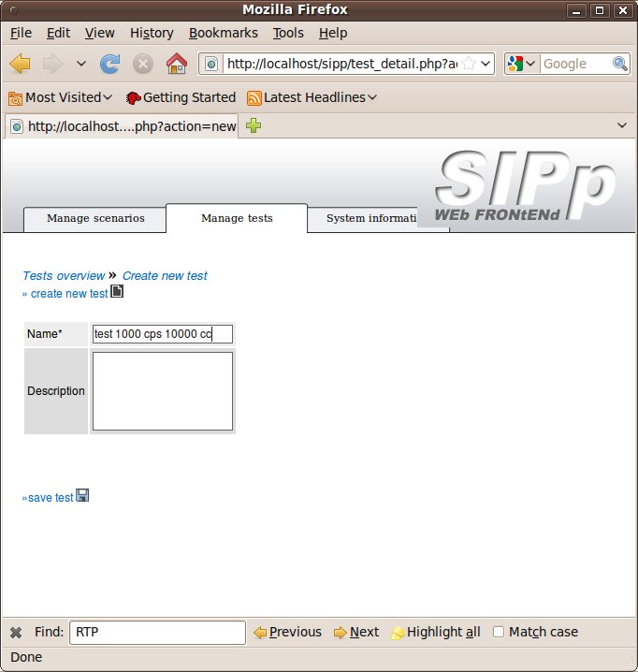The width and height of the screenshot is (638, 672).
Task: Click the Stop loading button
Action: coord(143,65)
